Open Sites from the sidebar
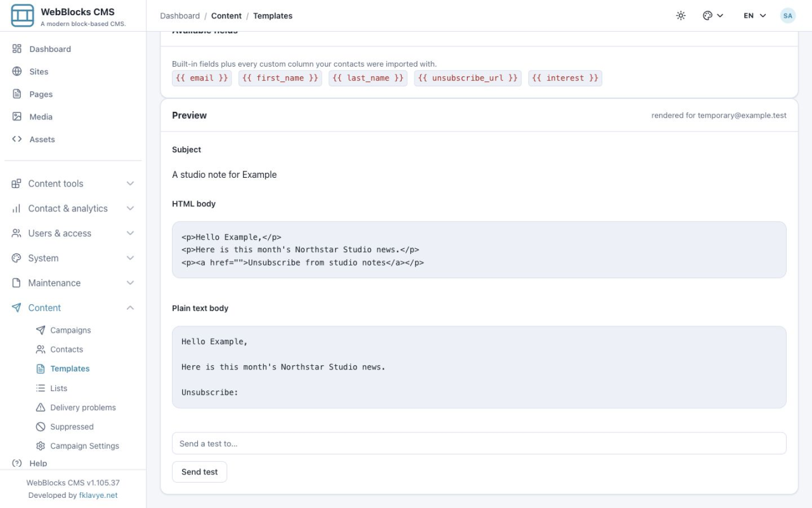The height and width of the screenshot is (508, 812). (73, 72)
